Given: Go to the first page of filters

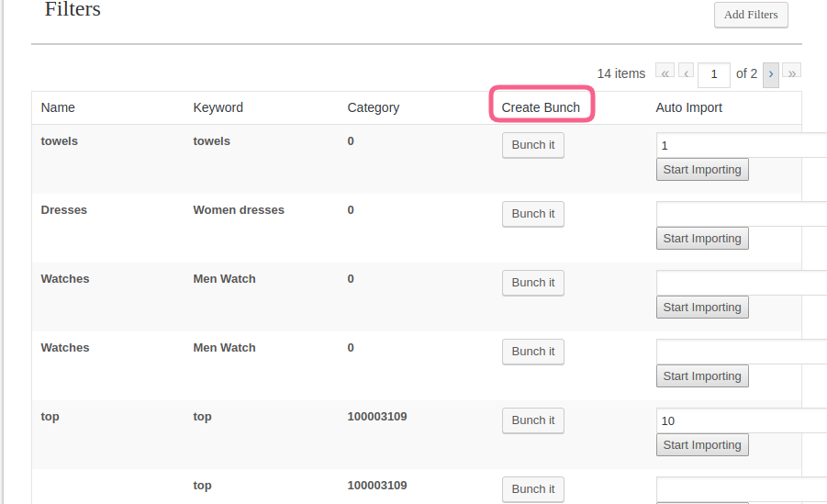Looking at the screenshot, I should pyautogui.click(x=665, y=74).
